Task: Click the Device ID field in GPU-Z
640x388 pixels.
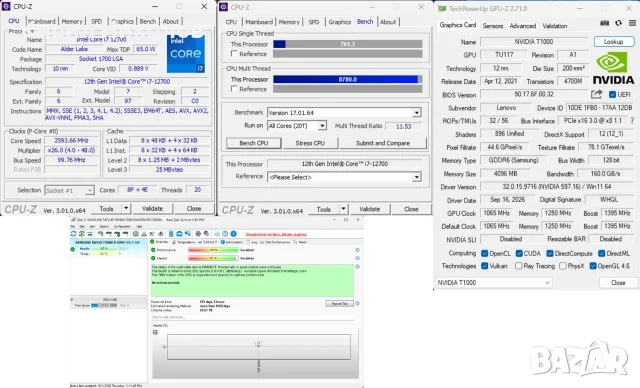Action: point(600,108)
